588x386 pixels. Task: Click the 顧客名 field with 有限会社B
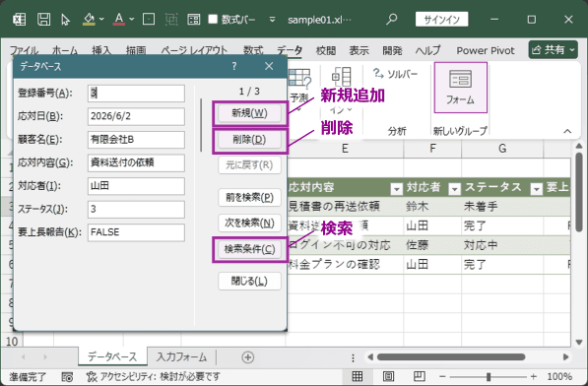coord(136,140)
